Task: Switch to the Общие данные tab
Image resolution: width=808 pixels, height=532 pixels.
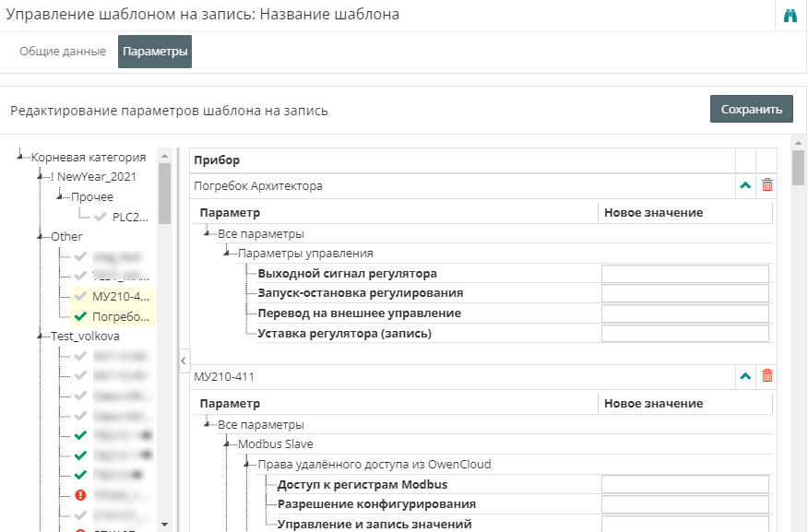Action: pos(63,52)
